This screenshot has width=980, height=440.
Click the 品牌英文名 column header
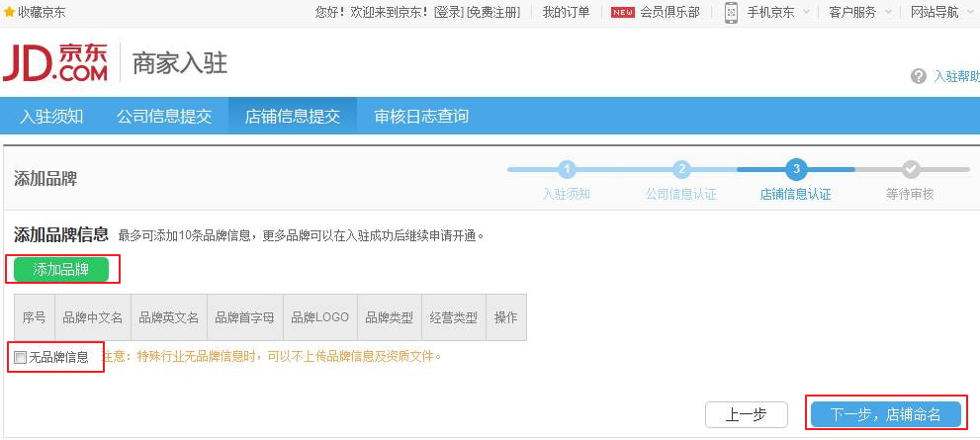[169, 317]
